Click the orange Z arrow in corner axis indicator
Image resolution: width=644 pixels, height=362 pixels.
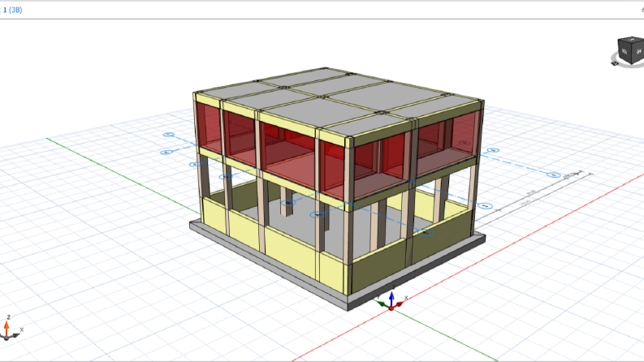[x=6, y=329]
